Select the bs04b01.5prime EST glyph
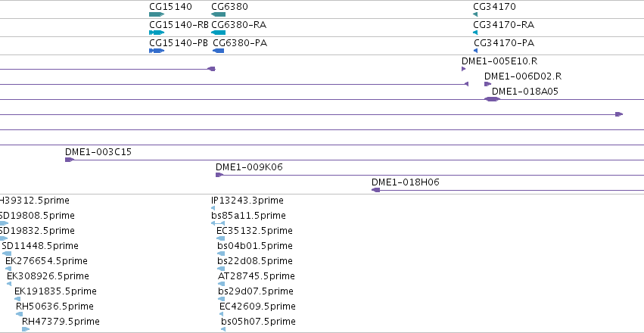This screenshot has width=644, height=333. click(221, 254)
